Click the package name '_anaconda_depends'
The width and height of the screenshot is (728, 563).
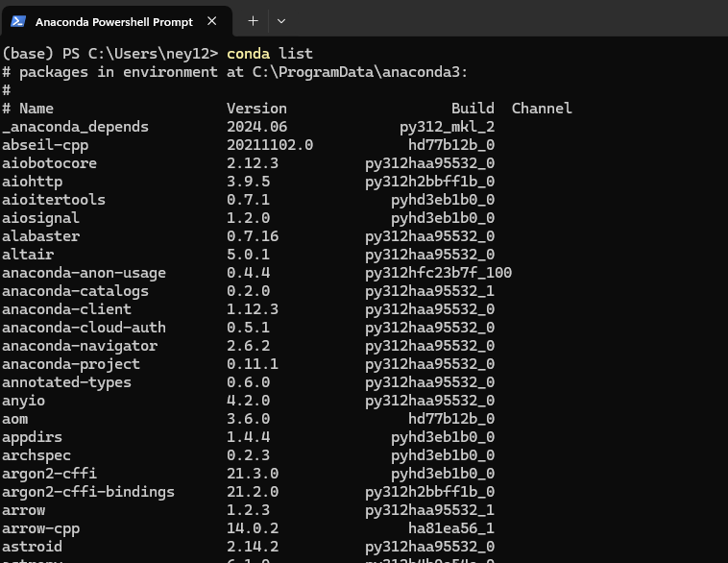(75, 127)
